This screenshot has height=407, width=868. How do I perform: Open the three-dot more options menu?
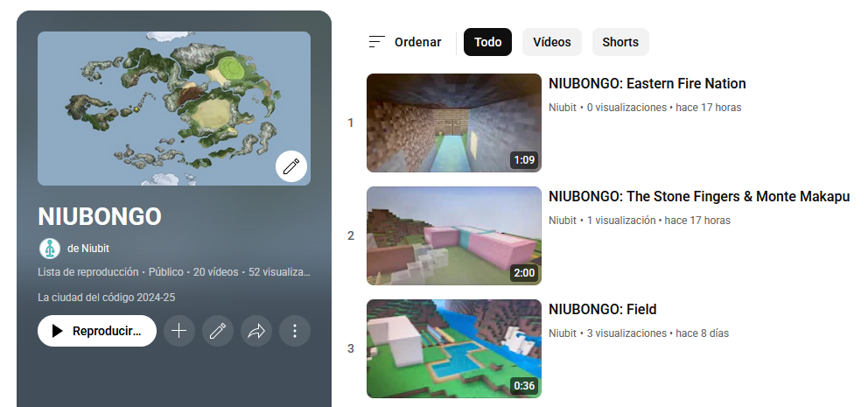click(x=295, y=331)
